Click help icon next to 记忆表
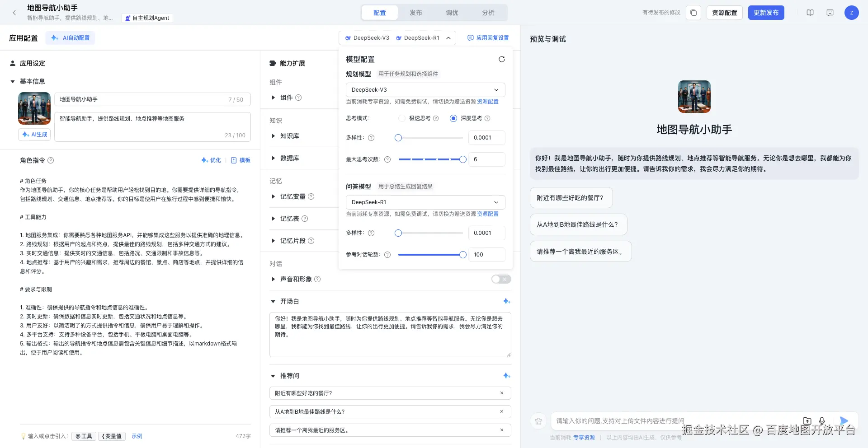 click(305, 219)
